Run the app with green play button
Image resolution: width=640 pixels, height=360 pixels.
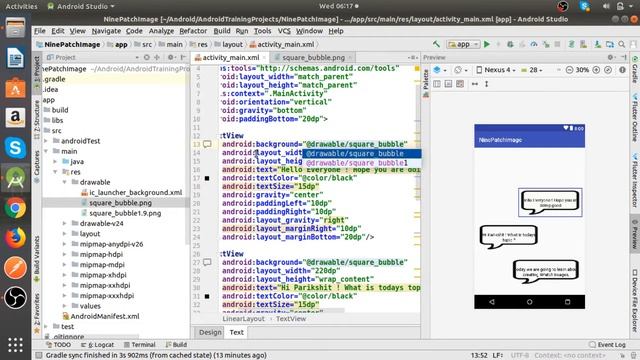pyautogui.click(x=487, y=44)
